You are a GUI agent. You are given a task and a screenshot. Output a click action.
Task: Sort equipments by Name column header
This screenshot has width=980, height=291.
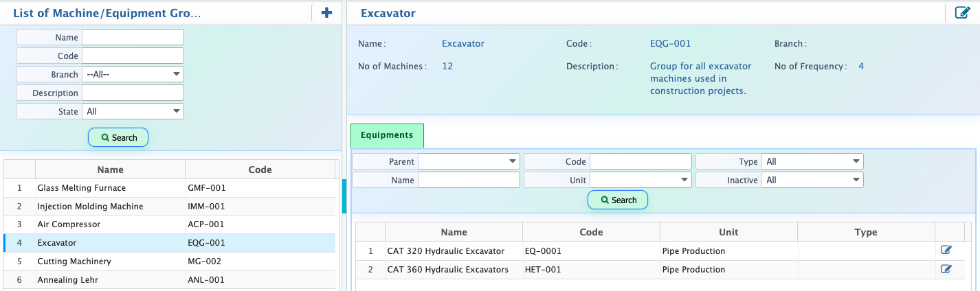coord(454,232)
